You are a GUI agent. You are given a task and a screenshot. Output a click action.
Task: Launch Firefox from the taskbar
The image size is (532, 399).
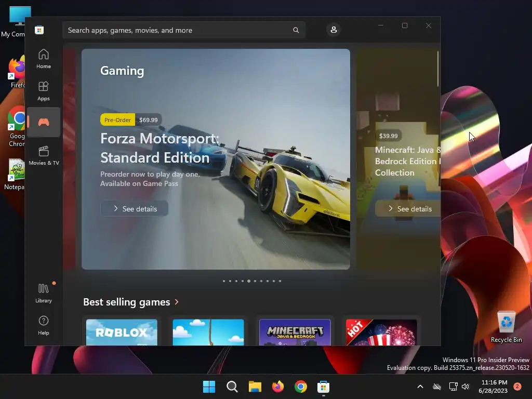click(x=278, y=387)
